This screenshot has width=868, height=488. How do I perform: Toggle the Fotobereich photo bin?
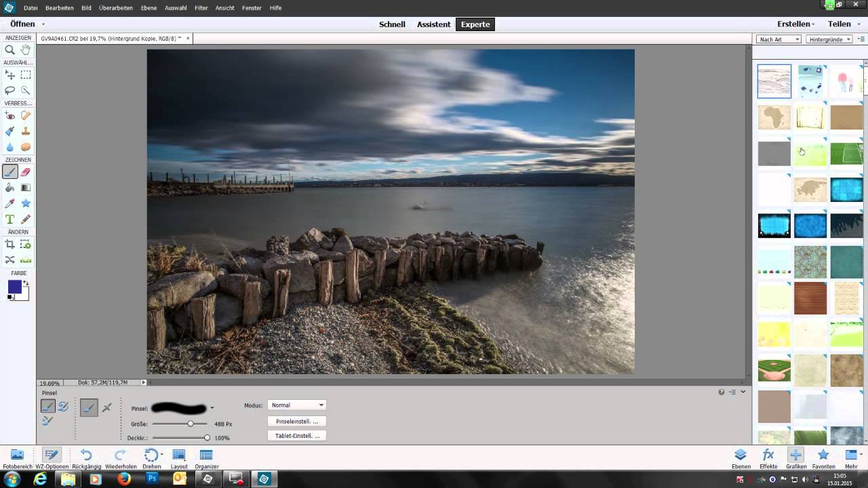tap(17, 458)
